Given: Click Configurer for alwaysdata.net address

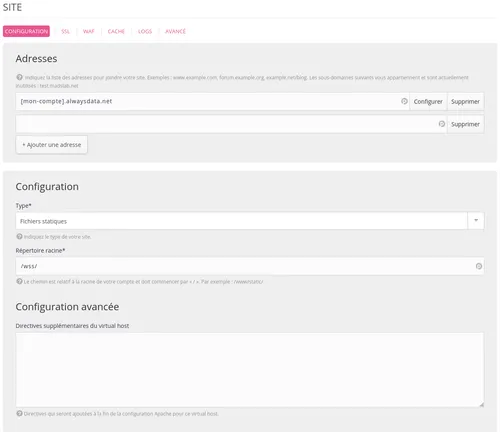Looking at the screenshot, I should pyautogui.click(x=428, y=101).
